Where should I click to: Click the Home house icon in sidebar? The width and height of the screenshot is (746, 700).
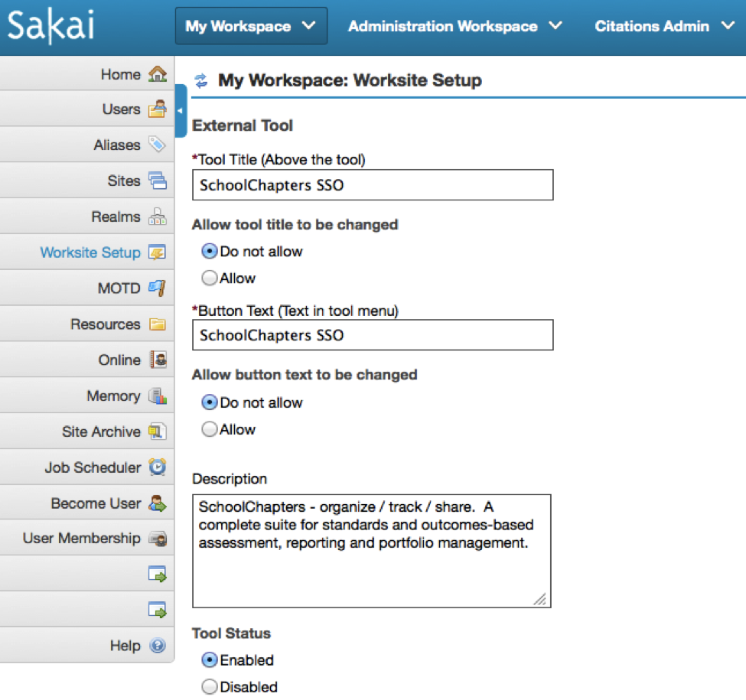tap(158, 73)
